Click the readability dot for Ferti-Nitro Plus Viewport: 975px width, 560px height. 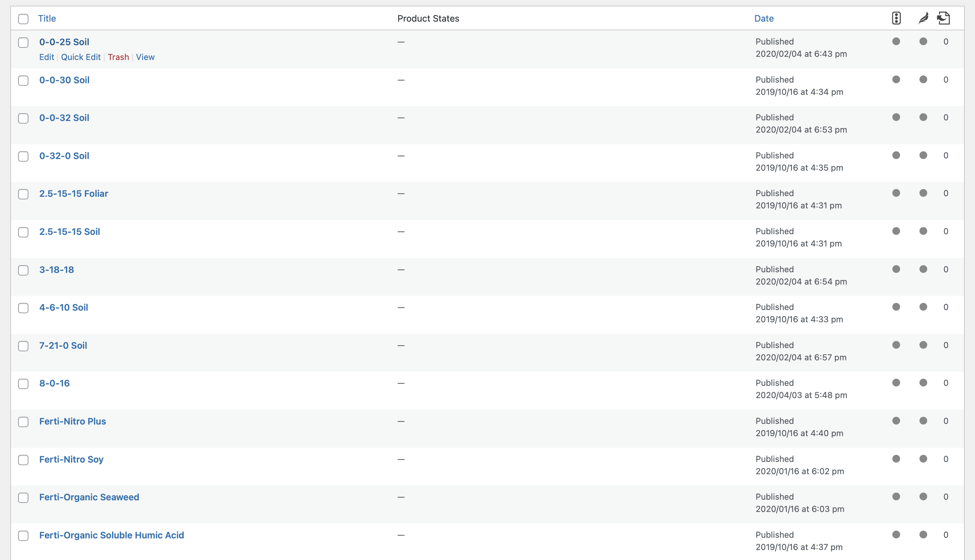click(923, 421)
